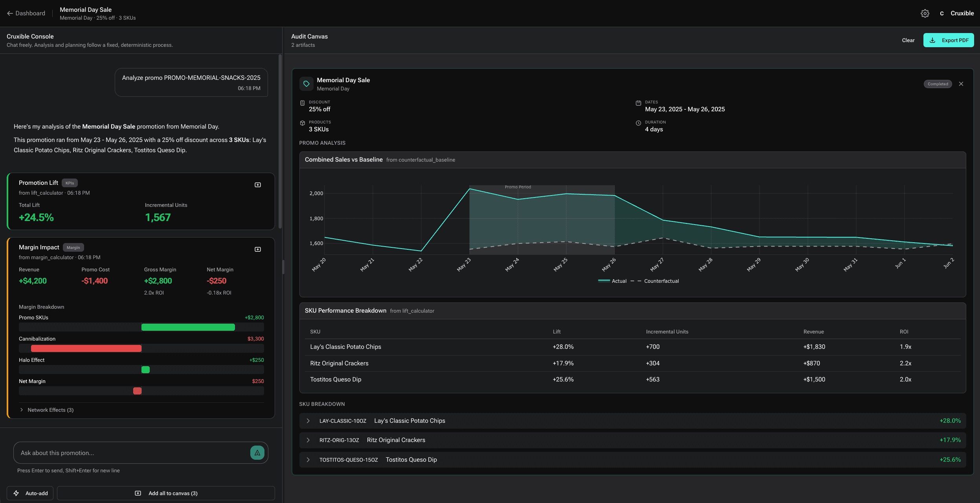Click Add all to canvas button

point(165,493)
